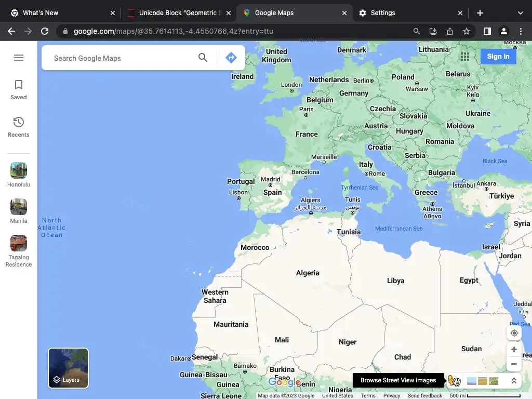The height and width of the screenshot is (399, 532).
Task: Select the yellow imagery thumbnail in bottom strip
Action: (x=483, y=381)
